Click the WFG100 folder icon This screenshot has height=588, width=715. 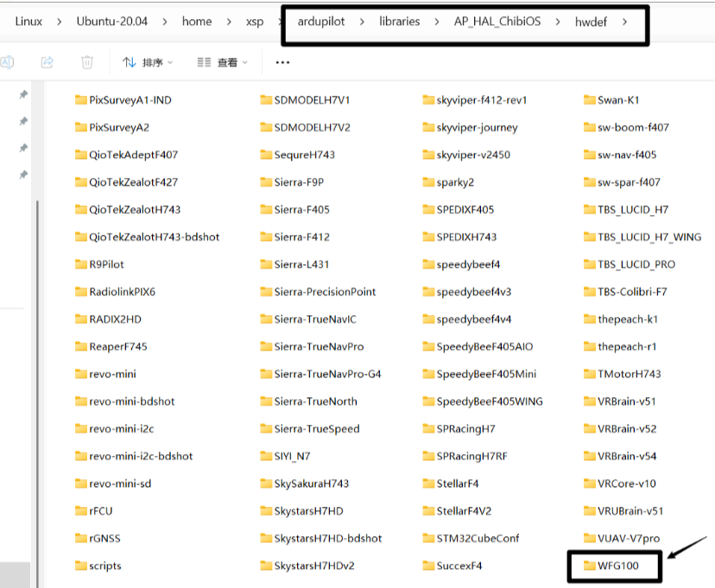(x=590, y=566)
